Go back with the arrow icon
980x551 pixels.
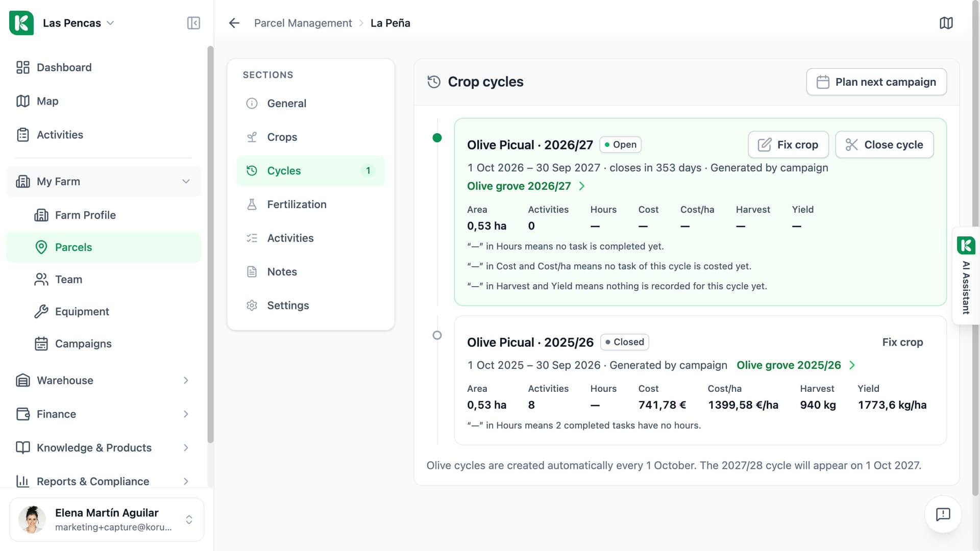[234, 23]
